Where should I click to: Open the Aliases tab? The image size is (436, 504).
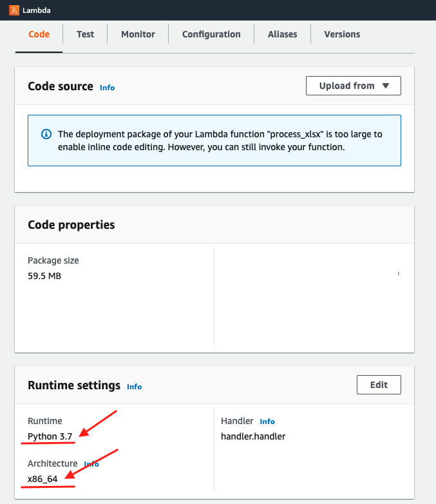click(x=282, y=34)
